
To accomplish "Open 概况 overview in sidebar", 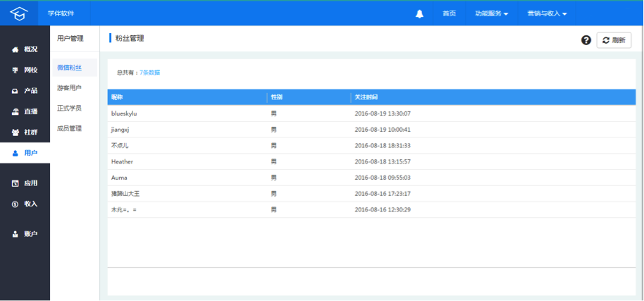I will click(x=25, y=49).
